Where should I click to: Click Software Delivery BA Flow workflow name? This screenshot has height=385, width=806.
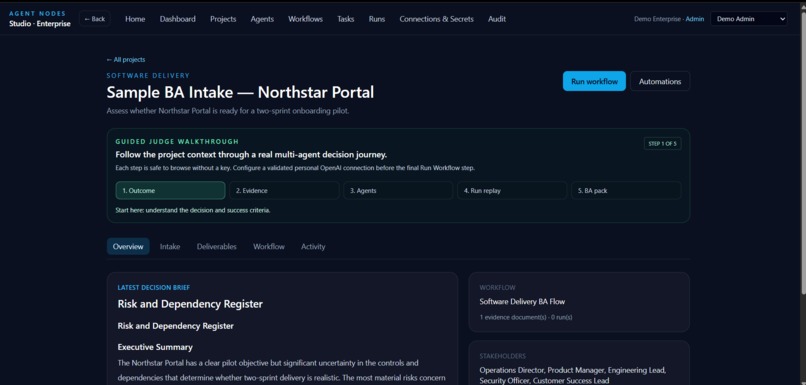[x=522, y=302]
